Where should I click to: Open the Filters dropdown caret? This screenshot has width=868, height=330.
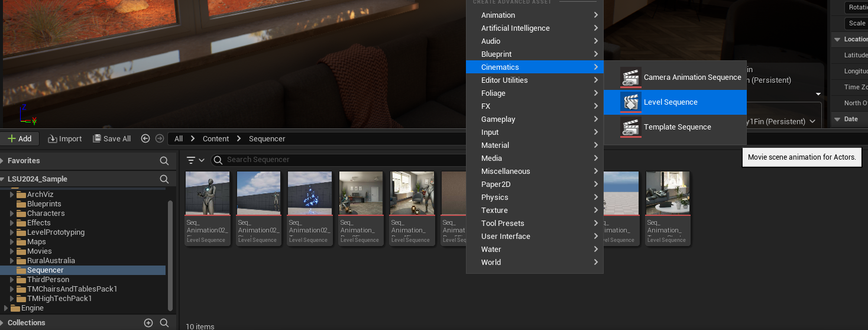202,160
